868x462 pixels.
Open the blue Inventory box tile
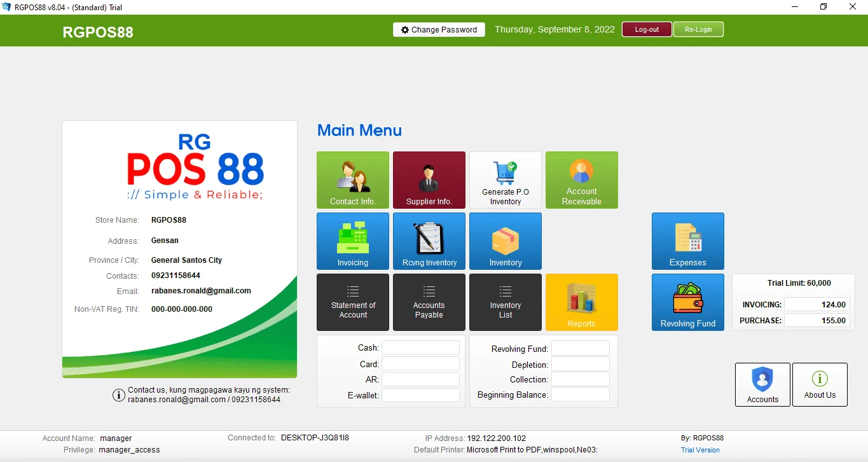(506, 241)
